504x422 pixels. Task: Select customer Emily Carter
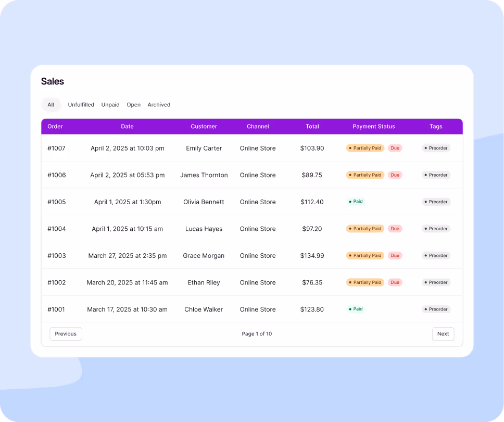(x=204, y=148)
